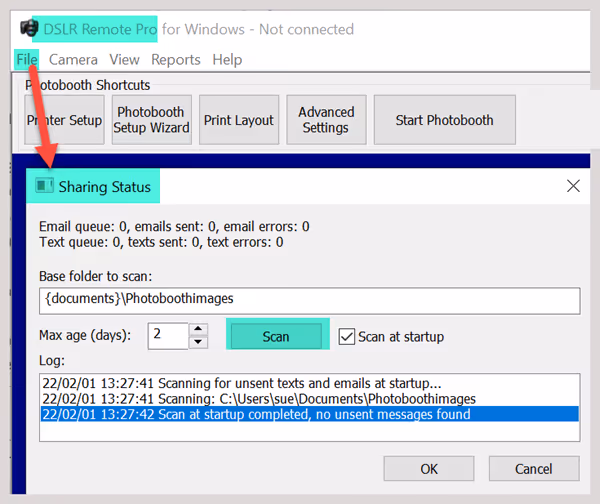Click the Printer Setup shortcut button
Viewport: 600px width, 504px height.
(64, 120)
